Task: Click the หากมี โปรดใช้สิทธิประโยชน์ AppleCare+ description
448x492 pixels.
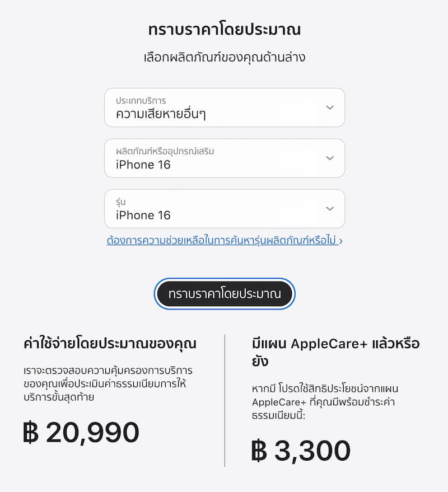Action: point(333,402)
